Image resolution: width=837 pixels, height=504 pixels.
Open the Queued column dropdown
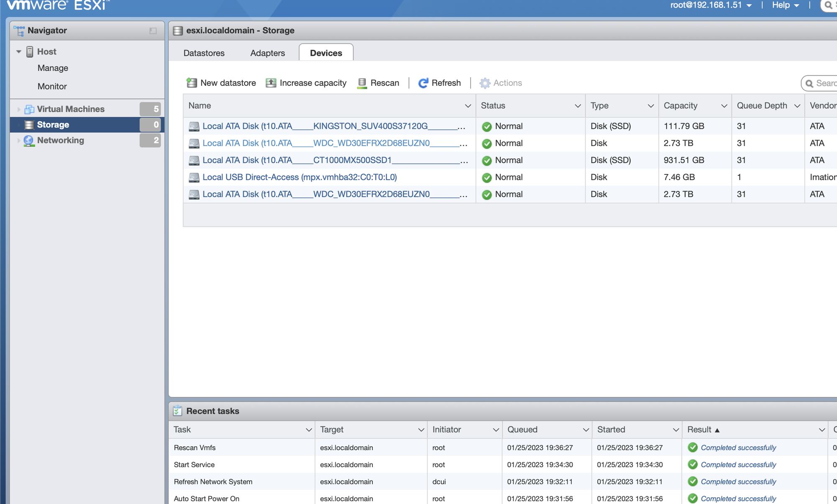586,430
